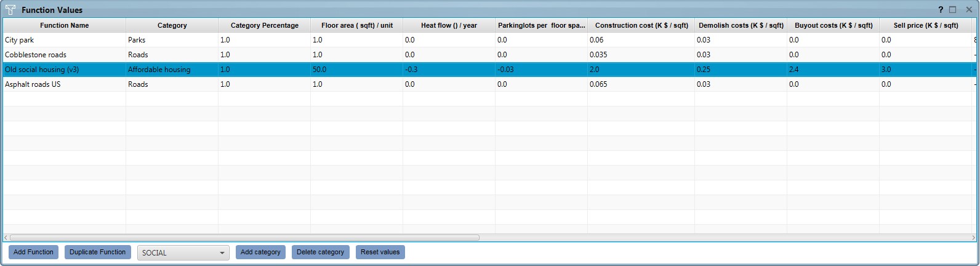The image size is (980, 266).
Task: Edit parkinglots value -0.03
Action: point(542,70)
